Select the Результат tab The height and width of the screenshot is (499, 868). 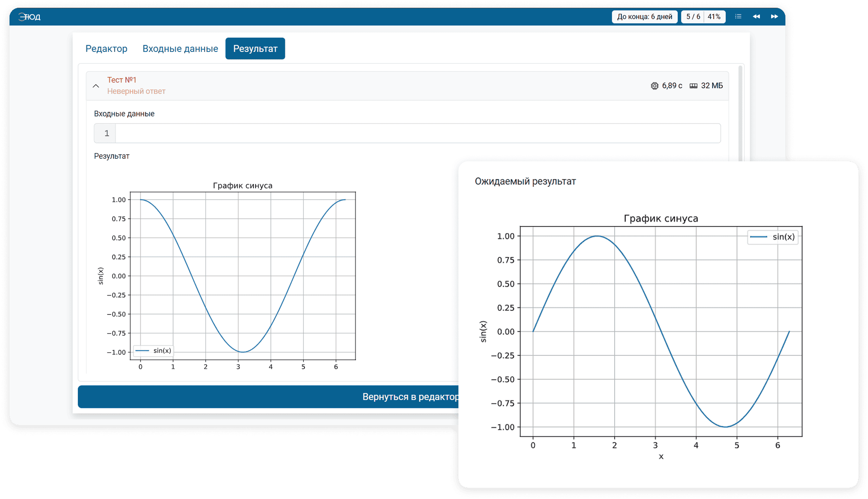point(255,49)
